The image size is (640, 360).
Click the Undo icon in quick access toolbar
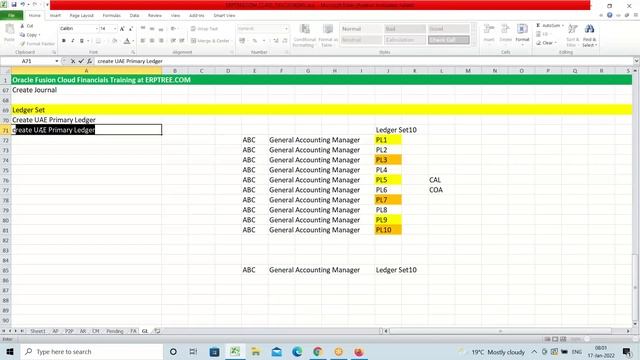click(x=22, y=4)
